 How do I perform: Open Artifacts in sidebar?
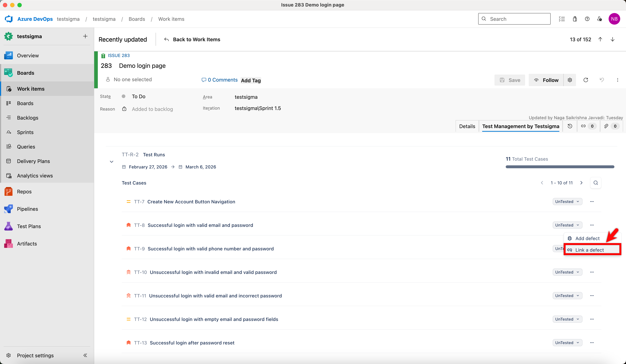47,244
